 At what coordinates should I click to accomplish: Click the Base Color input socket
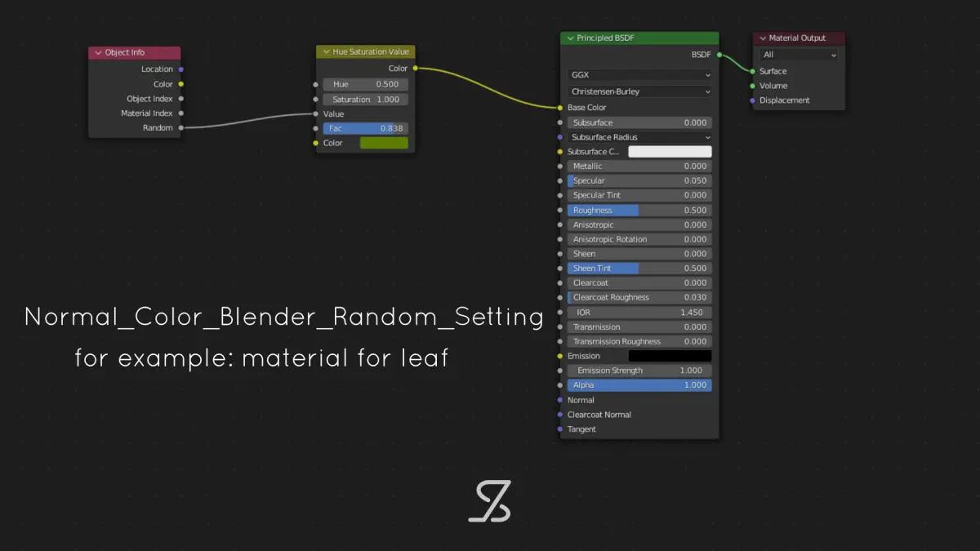[559, 108]
